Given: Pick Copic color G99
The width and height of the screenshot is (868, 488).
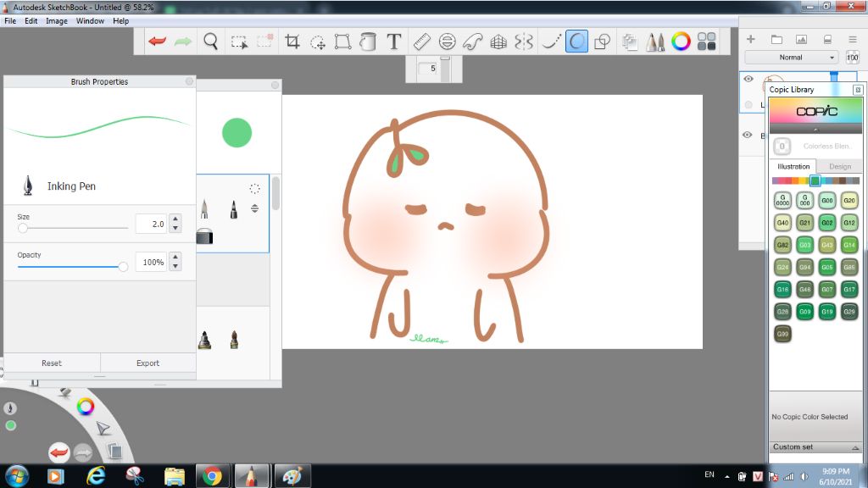Looking at the screenshot, I should (x=782, y=334).
